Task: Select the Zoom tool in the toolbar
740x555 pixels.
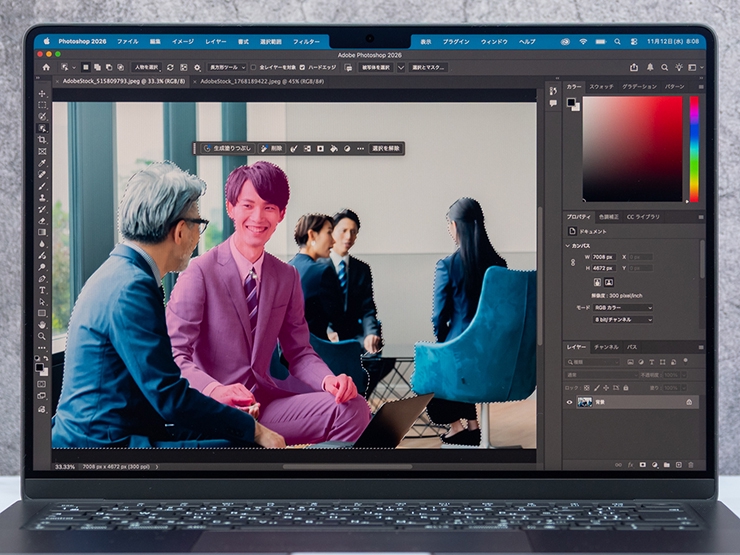Action: [x=42, y=336]
